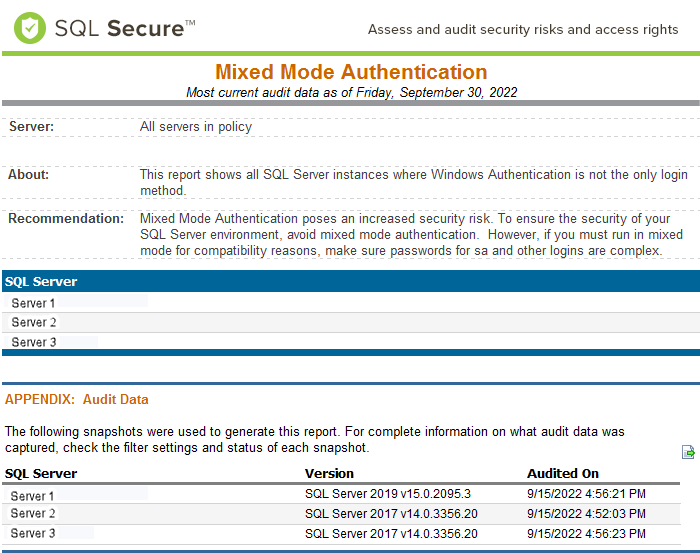The height and width of the screenshot is (553, 700).
Task: Click the SQL Server 2019 v15.0.2095.3 version cell
Action: click(x=387, y=494)
